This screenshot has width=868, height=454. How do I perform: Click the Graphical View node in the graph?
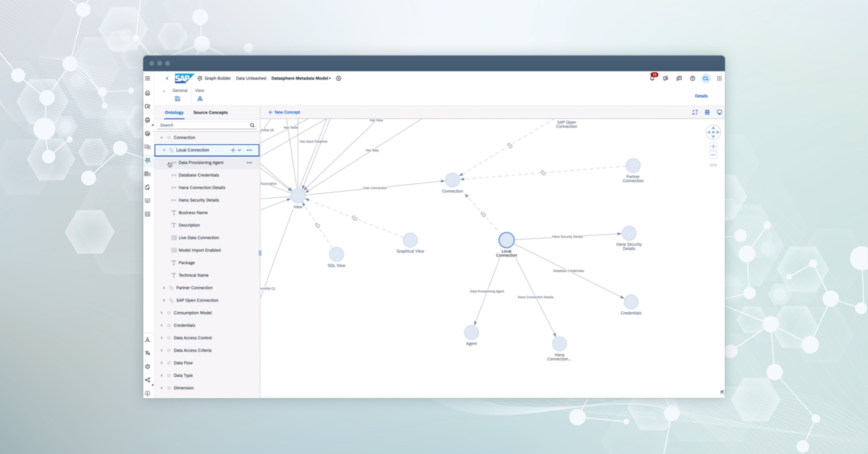pyautogui.click(x=410, y=240)
